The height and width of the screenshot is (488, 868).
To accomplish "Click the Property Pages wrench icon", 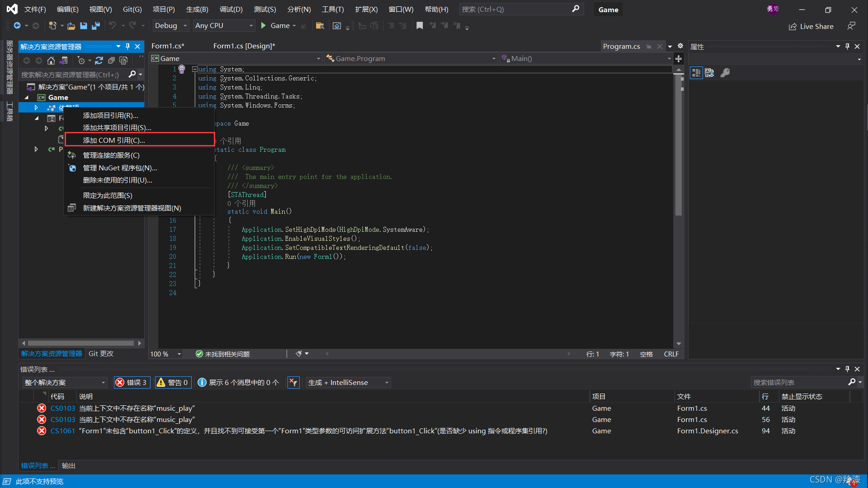I will tap(725, 73).
